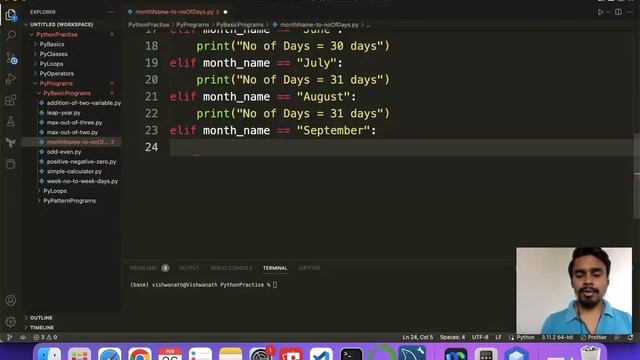The image size is (640, 360).
Task: Open Finder from the Dock
Action: [49, 353]
